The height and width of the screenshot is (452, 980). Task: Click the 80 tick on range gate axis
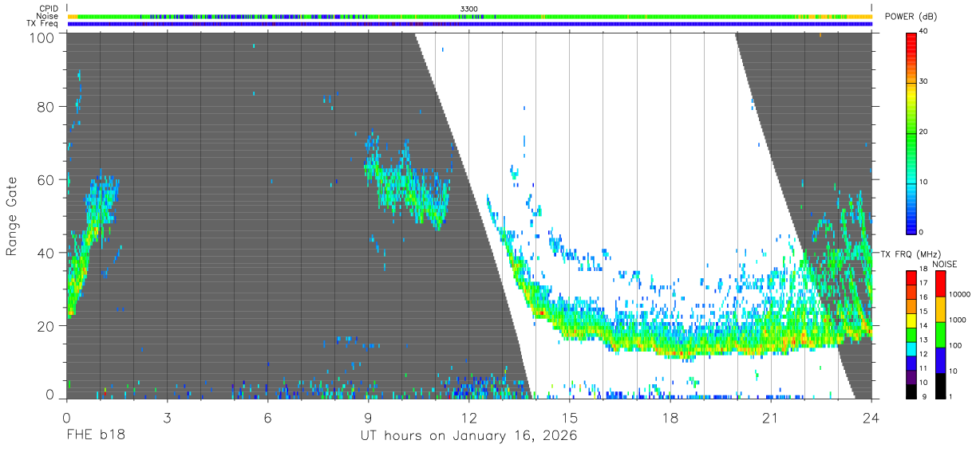tap(46, 106)
